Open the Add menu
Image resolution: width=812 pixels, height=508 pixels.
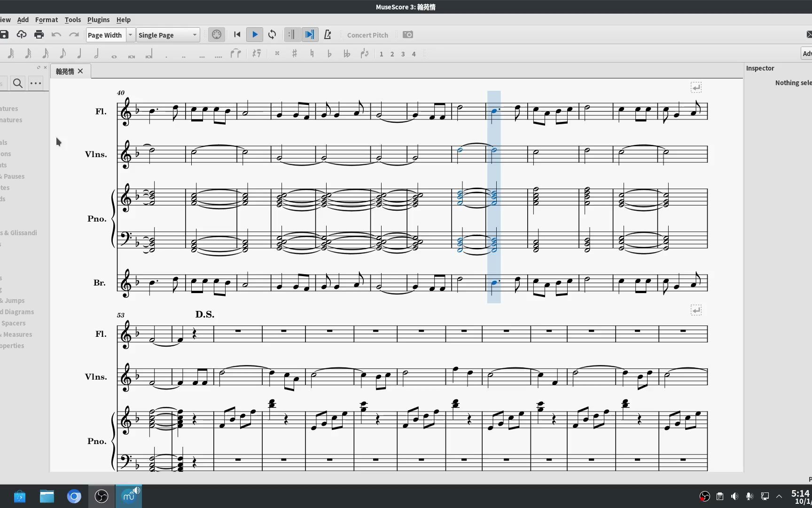pyautogui.click(x=23, y=20)
